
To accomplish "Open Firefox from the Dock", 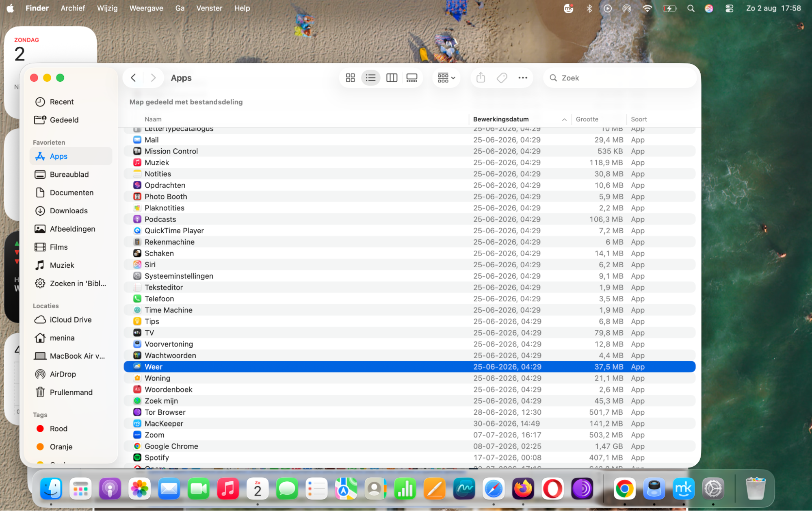I will coord(523,489).
